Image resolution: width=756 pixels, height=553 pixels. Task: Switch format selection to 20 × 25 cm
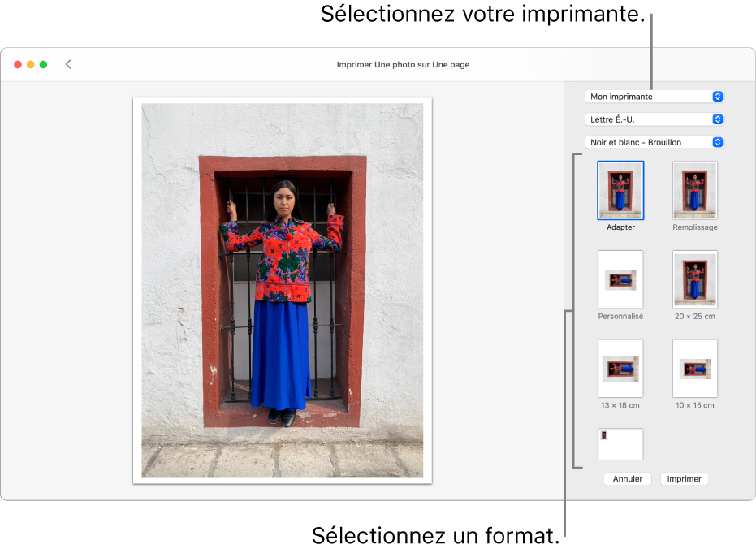click(694, 280)
